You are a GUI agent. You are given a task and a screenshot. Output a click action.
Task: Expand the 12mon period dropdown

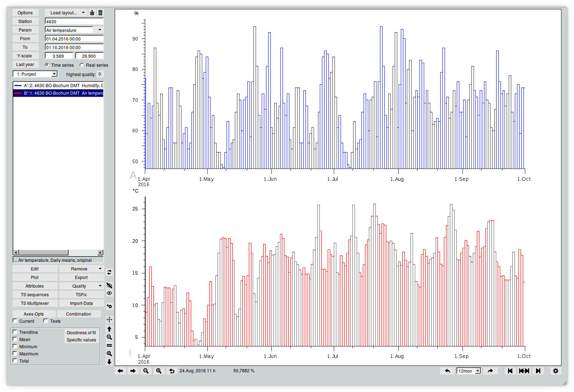pos(468,371)
